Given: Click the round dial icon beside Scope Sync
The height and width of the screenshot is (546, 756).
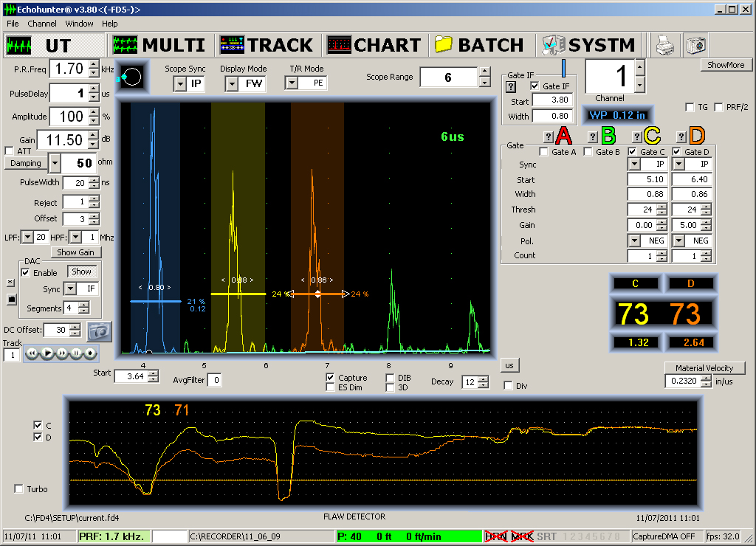Looking at the screenshot, I should 131,77.
